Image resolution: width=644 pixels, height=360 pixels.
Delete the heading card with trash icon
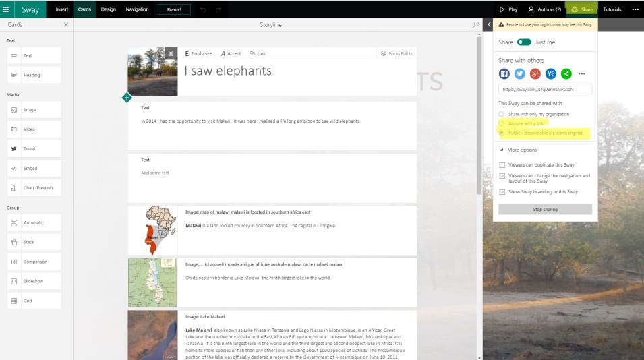click(171, 53)
